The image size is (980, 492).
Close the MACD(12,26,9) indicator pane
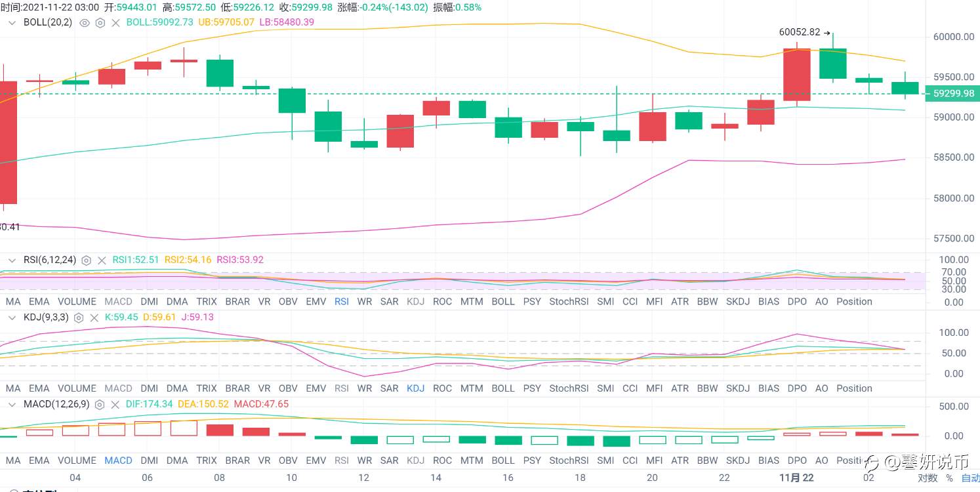(x=115, y=404)
